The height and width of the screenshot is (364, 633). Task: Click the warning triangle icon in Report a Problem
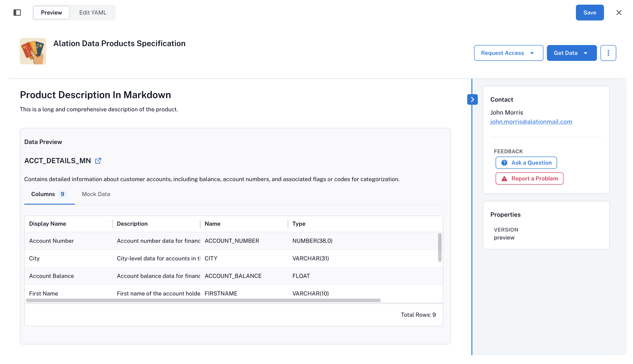point(504,178)
